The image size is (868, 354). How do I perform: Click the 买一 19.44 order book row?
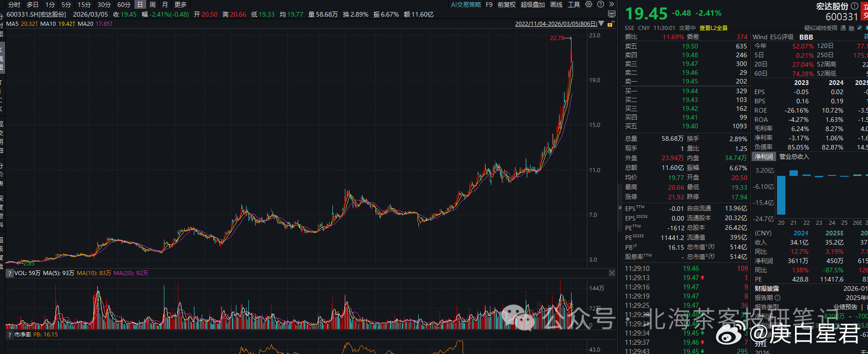(x=686, y=91)
